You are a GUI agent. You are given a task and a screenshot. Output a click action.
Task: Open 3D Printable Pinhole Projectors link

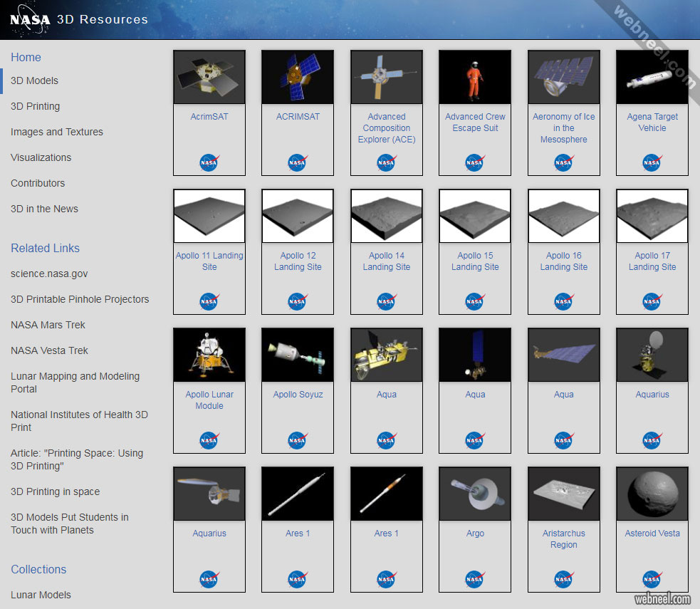tap(80, 299)
